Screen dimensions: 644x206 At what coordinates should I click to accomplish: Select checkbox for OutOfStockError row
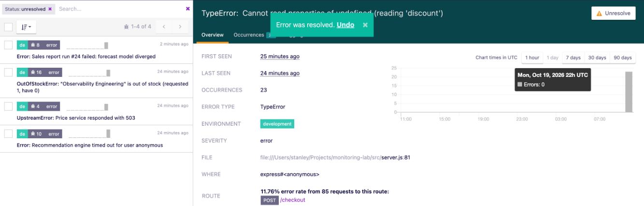coord(8,72)
